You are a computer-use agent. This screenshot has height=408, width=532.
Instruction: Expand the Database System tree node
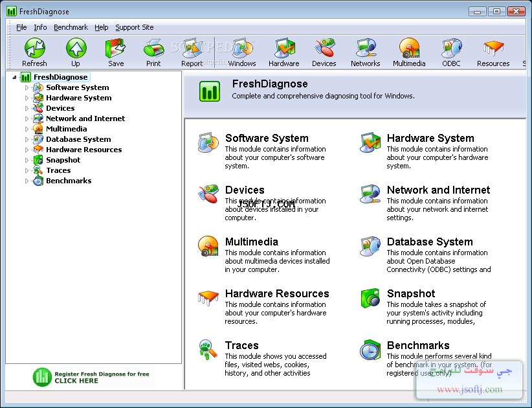27,139
